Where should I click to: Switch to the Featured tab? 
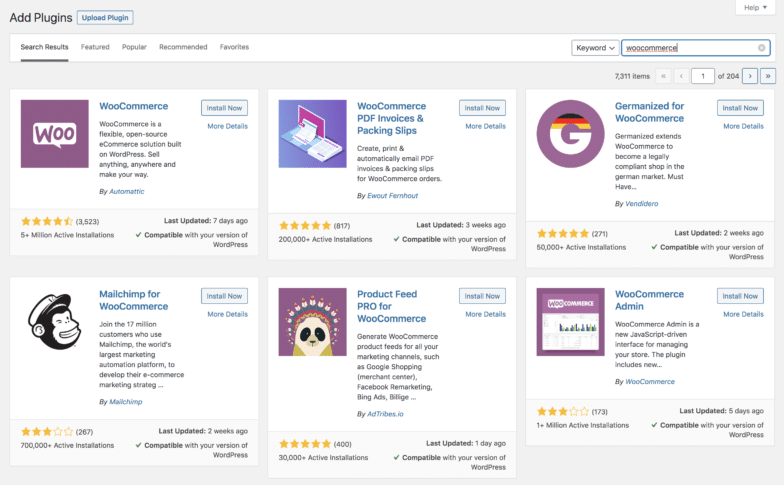tap(95, 47)
